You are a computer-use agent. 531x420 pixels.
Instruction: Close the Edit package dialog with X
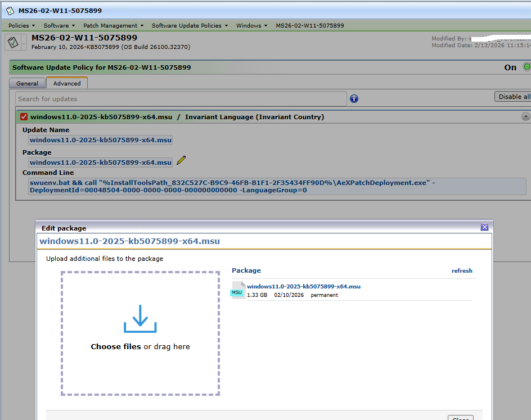[484, 227]
